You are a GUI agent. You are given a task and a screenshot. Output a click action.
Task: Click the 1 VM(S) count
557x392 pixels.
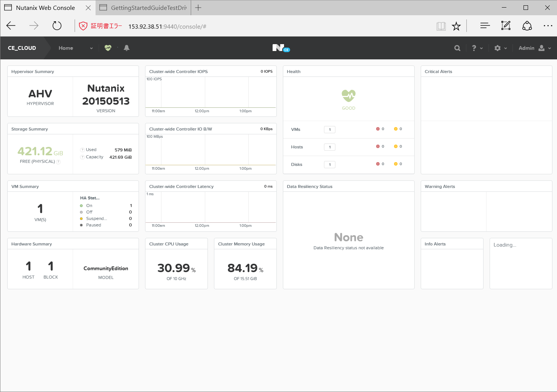pyautogui.click(x=40, y=209)
